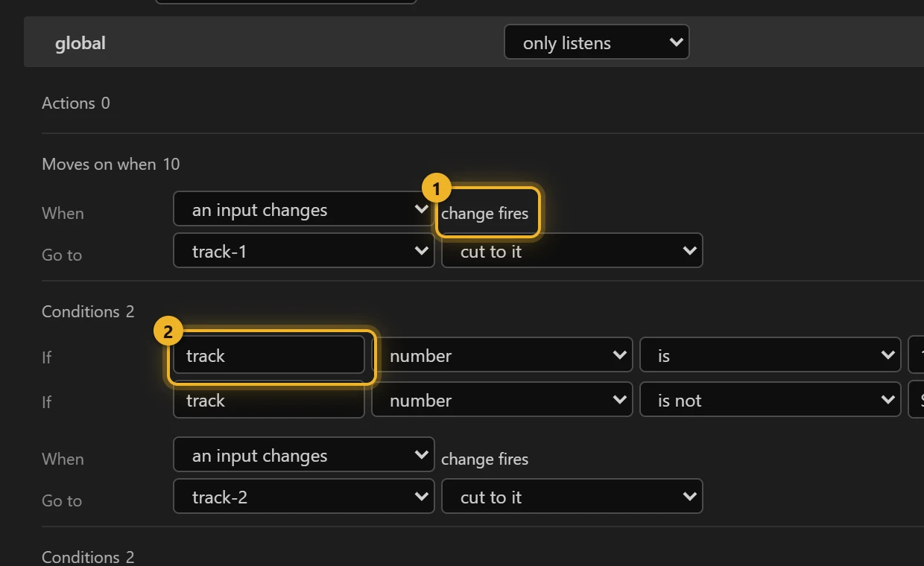Focus the second If 'track' input field

coord(269,400)
